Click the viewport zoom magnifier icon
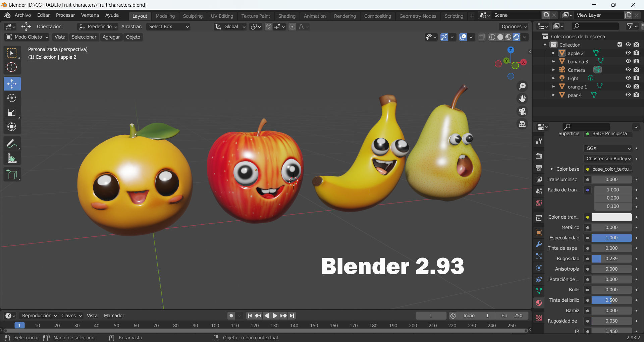This screenshot has width=644, height=342. (522, 86)
